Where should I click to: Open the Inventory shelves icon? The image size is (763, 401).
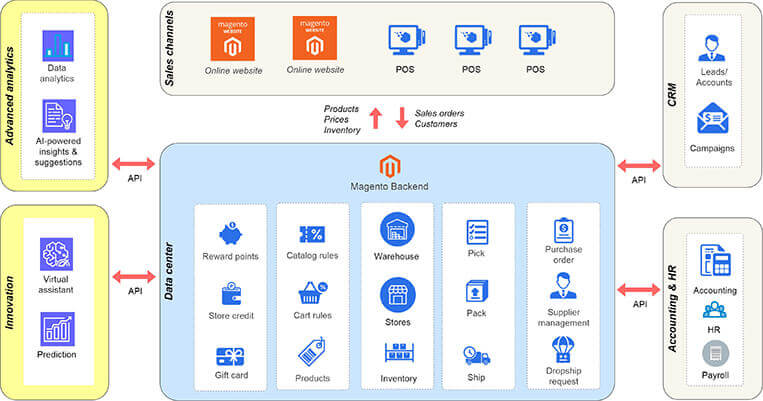coord(399,352)
